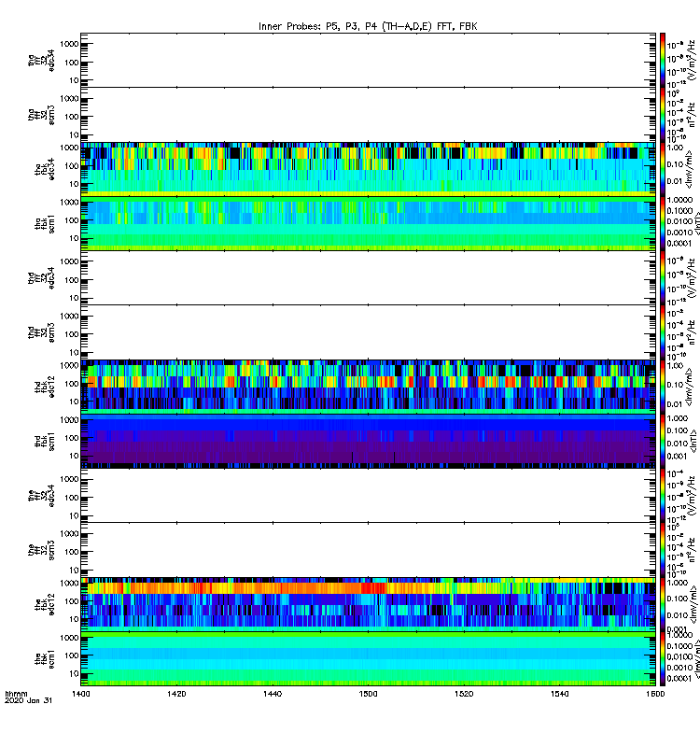
Task: Select the 'the fbk scm1' panel label
Action: (45, 659)
